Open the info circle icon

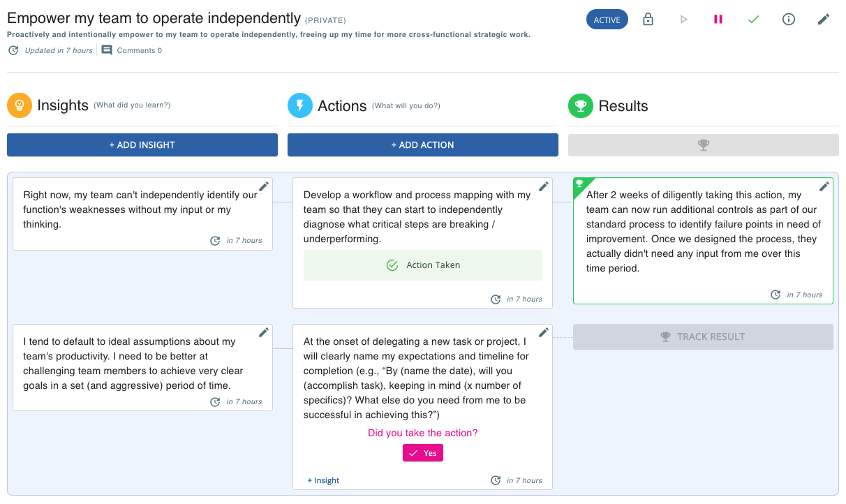tap(789, 20)
